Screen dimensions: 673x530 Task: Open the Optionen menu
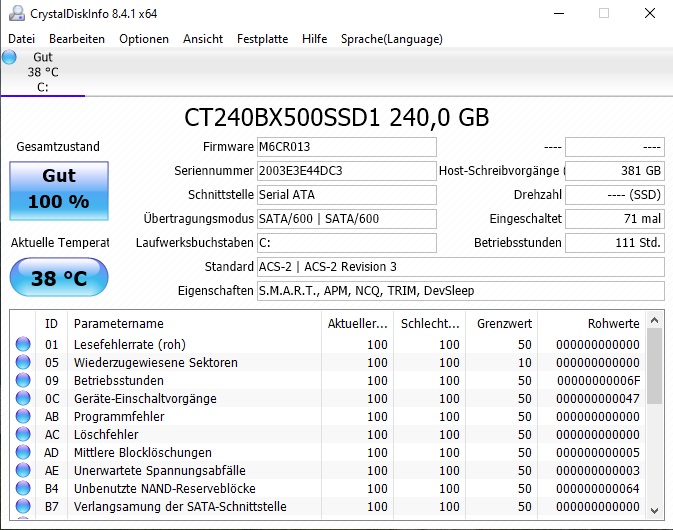[x=144, y=39]
